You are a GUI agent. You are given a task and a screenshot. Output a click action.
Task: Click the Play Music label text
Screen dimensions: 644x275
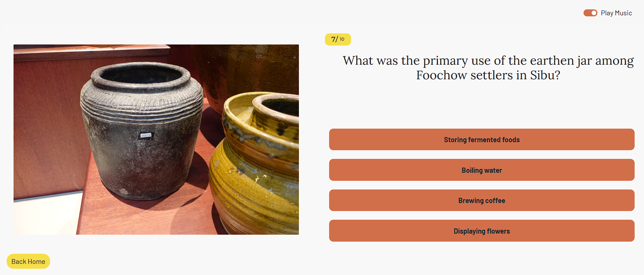(x=616, y=13)
